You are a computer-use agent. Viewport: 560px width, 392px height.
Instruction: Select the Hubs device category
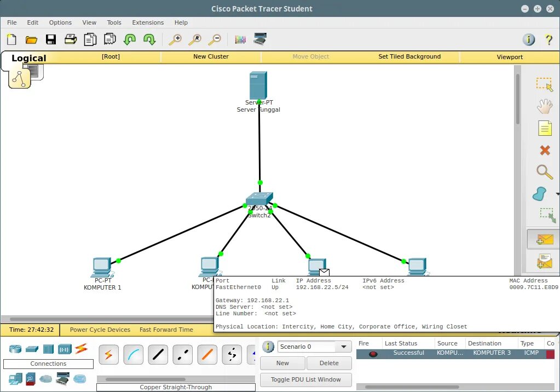coord(48,349)
